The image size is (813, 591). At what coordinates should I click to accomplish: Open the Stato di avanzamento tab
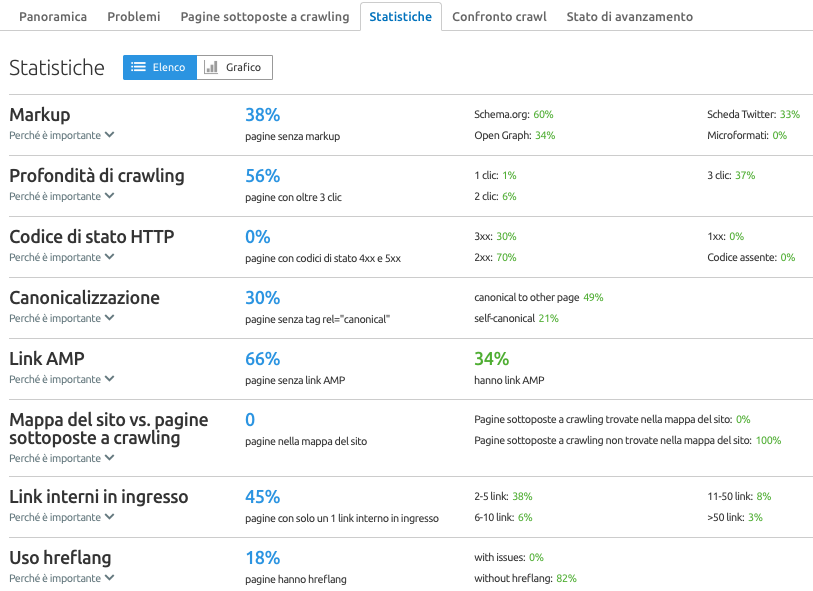click(628, 16)
